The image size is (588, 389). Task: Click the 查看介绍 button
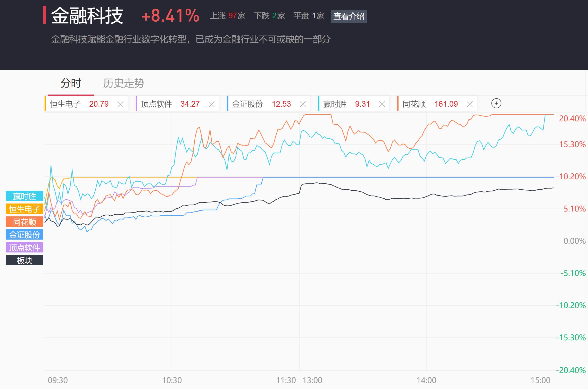click(x=349, y=16)
